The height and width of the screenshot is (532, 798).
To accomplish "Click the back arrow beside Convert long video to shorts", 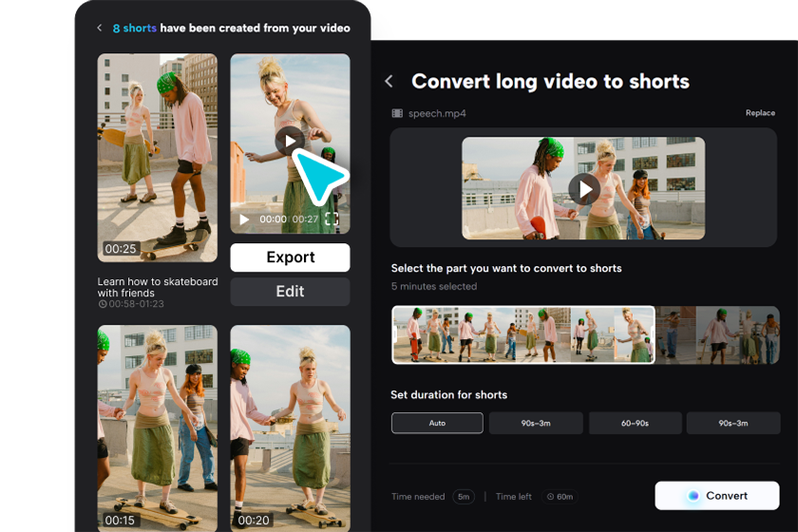I will pyautogui.click(x=389, y=81).
